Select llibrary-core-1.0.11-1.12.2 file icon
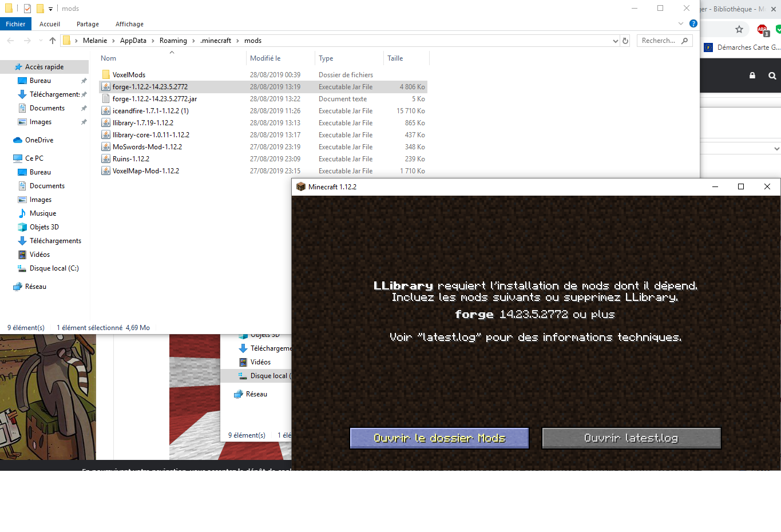This screenshot has height=532, width=781. pyautogui.click(x=106, y=135)
